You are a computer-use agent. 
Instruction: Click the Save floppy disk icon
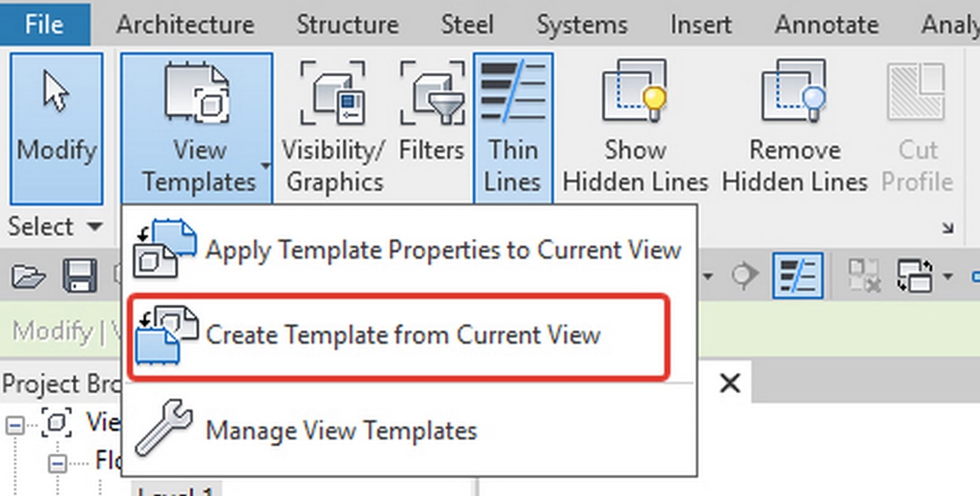[80, 276]
